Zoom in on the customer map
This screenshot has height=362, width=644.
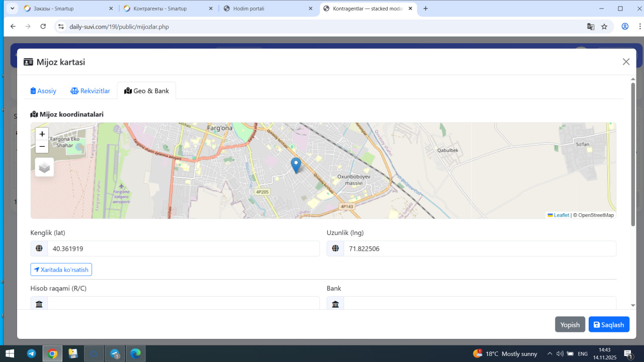click(42, 134)
